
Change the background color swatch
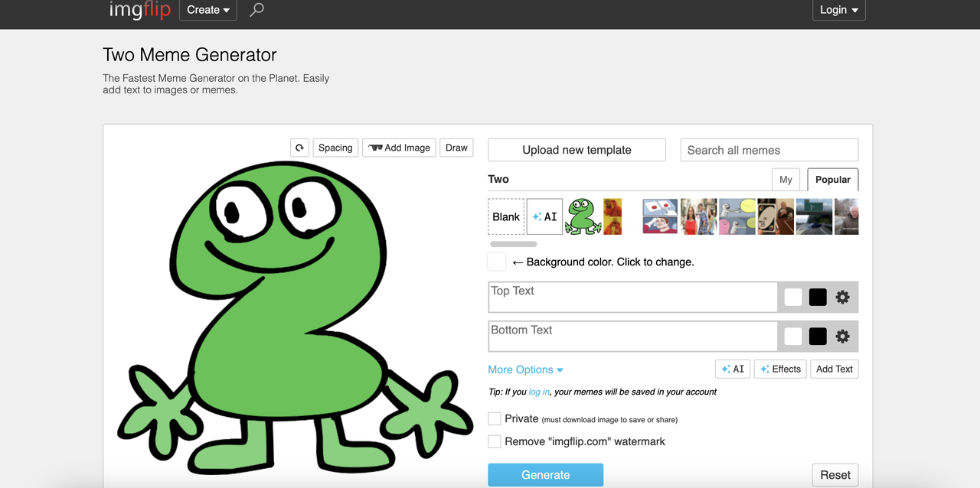tap(497, 262)
